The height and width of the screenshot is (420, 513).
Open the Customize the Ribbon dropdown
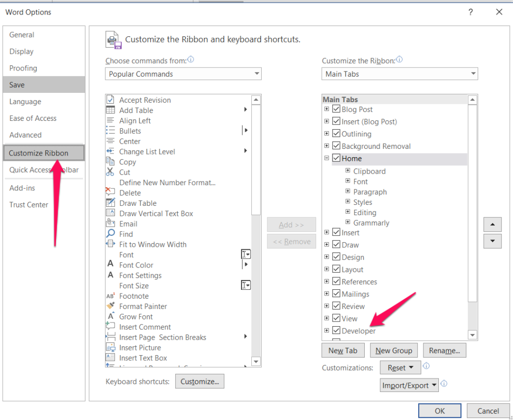[x=472, y=74]
